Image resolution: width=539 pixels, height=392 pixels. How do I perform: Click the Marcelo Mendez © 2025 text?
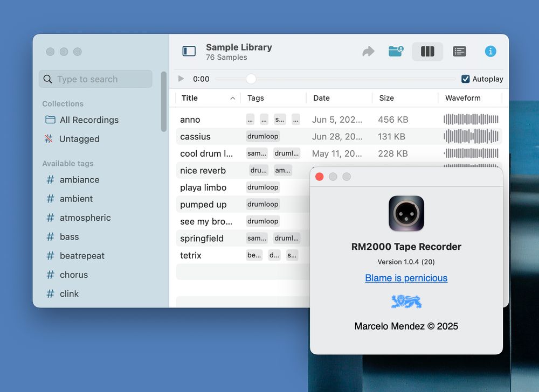click(x=406, y=326)
